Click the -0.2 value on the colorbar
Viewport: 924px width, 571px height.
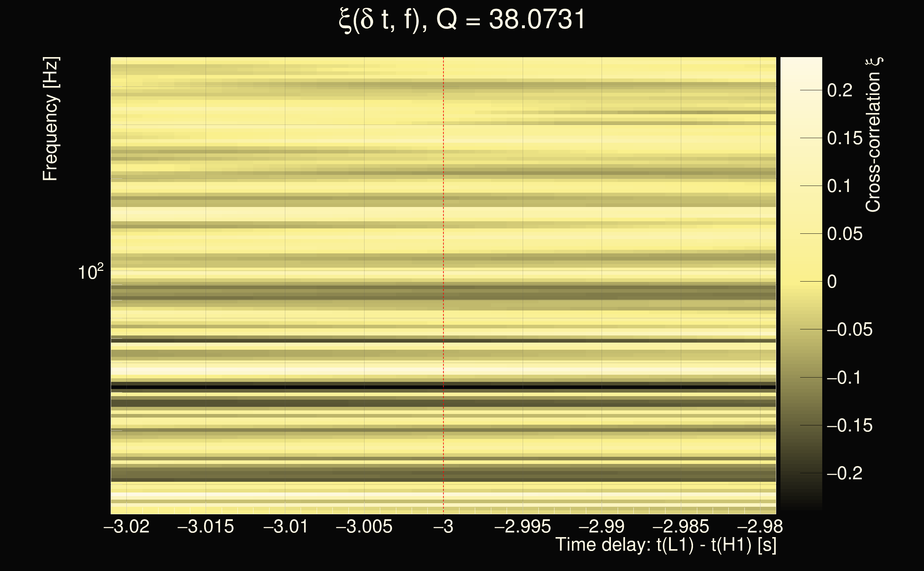coord(845,473)
